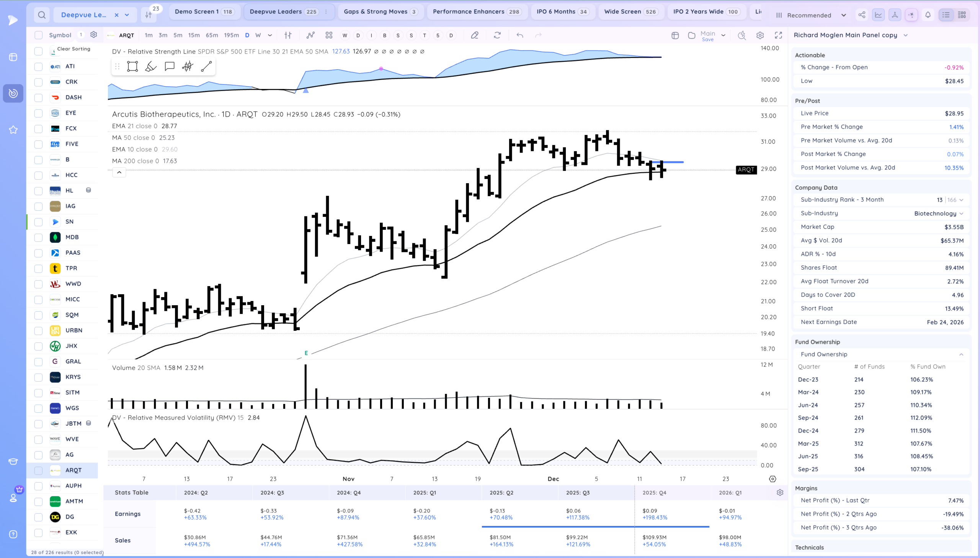Check the MDB row checkbox

(38, 237)
